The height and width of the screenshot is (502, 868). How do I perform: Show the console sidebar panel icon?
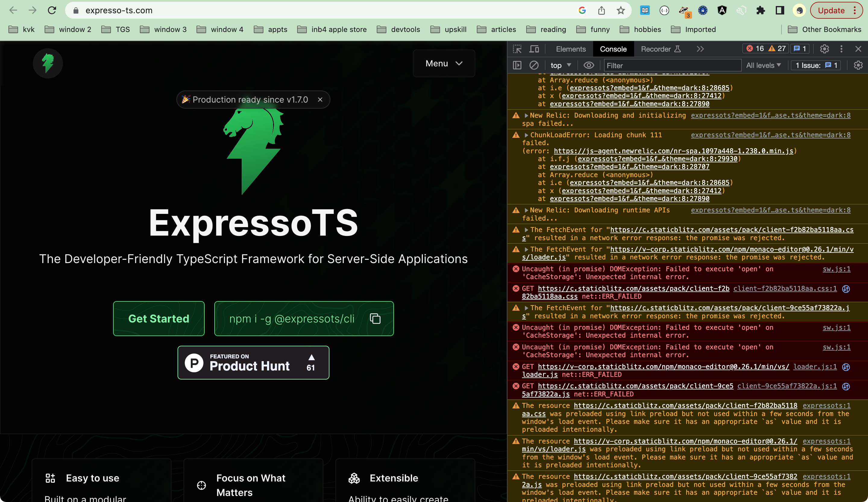(x=517, y=65)
